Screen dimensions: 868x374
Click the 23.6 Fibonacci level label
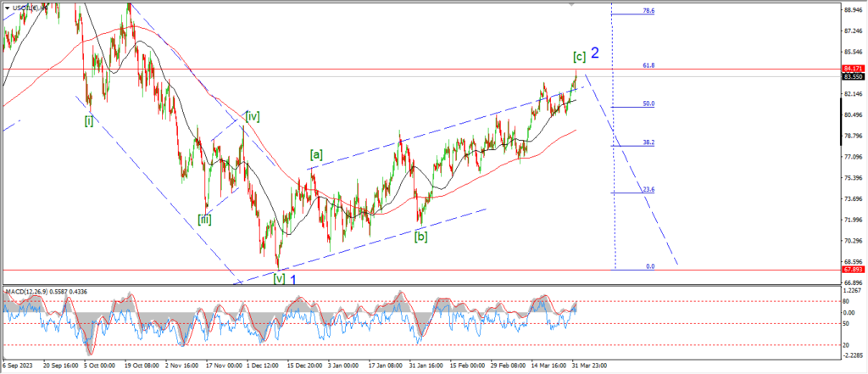click(x=649, y=190)
